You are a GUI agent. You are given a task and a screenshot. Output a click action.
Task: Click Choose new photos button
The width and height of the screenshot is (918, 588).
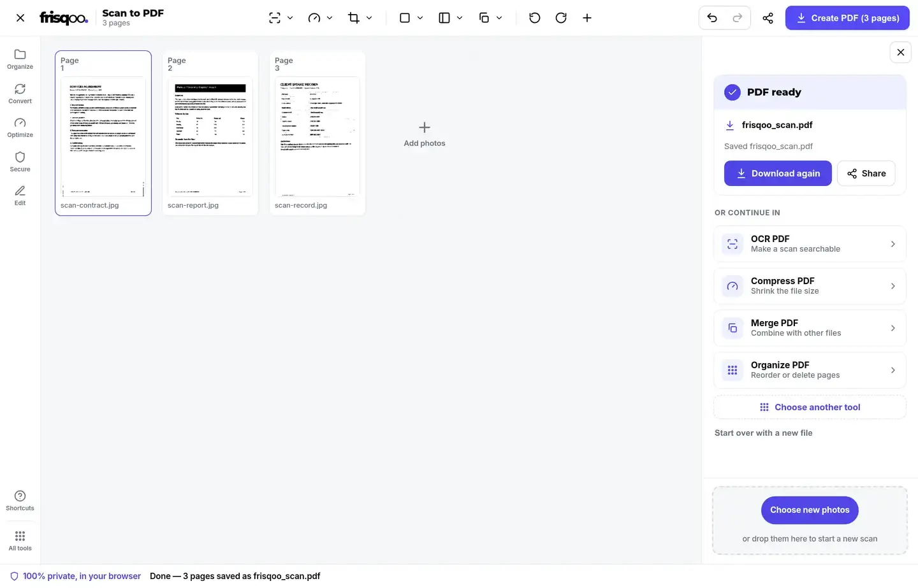tap(810, 510)
